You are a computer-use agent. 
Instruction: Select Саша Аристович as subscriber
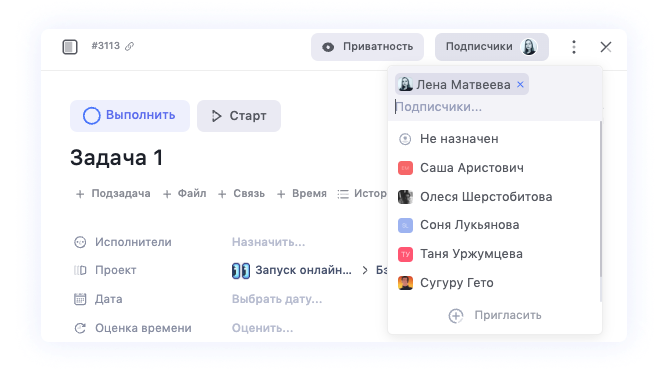coord(494,168)
